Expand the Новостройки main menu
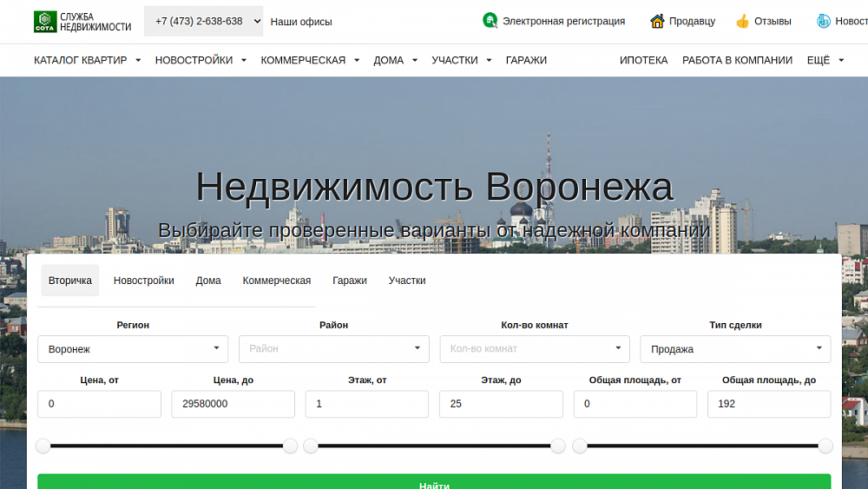The width and height of the screenshot is (868, 489). tap(201, 60)
